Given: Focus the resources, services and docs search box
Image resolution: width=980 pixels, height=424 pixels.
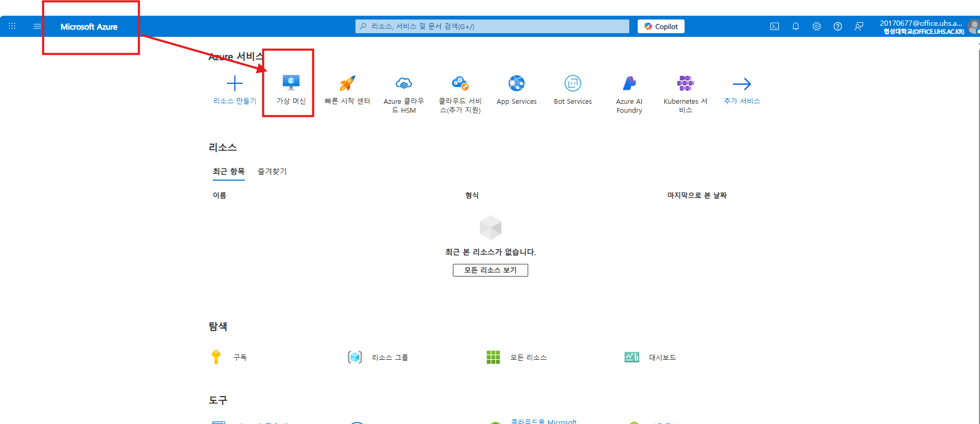Looking at the screenshot, I should (x=492, y=26).
